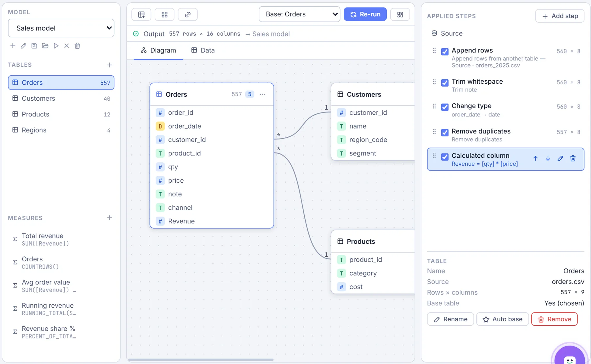The image size is (591, 364).
Task: Click the Customers diagram card header
Action: 373,94
